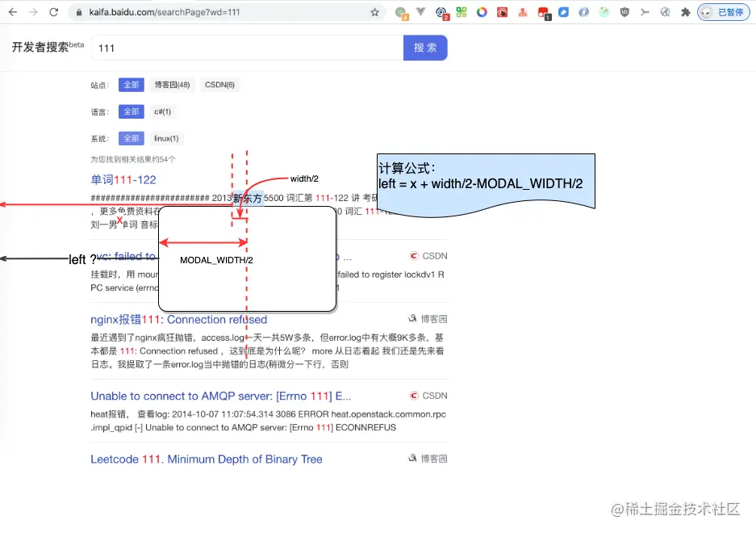Open the rainbow color ring extension
The height and width of the screenshot is (533, 756).
coord(482,12)
